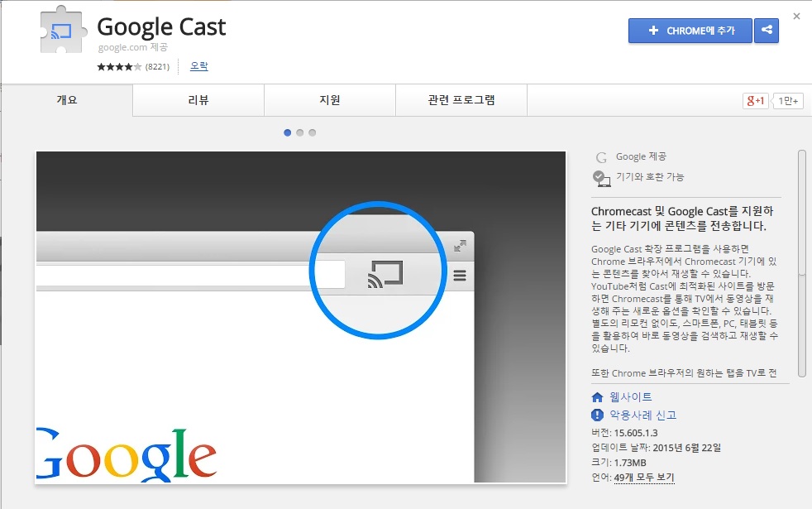Click the sidebar scrollbar
This screenshot has width=812, height=509.
coord(801,207)
